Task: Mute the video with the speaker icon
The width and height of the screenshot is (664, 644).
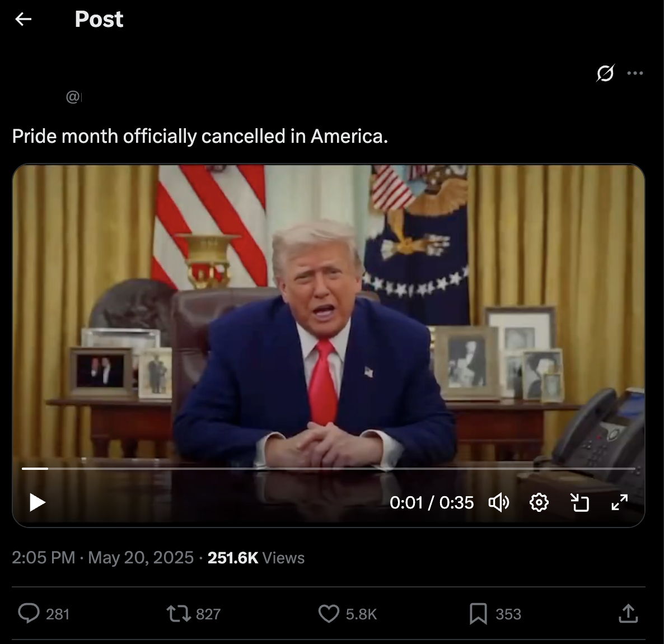Action: click(x=499, y=502)
